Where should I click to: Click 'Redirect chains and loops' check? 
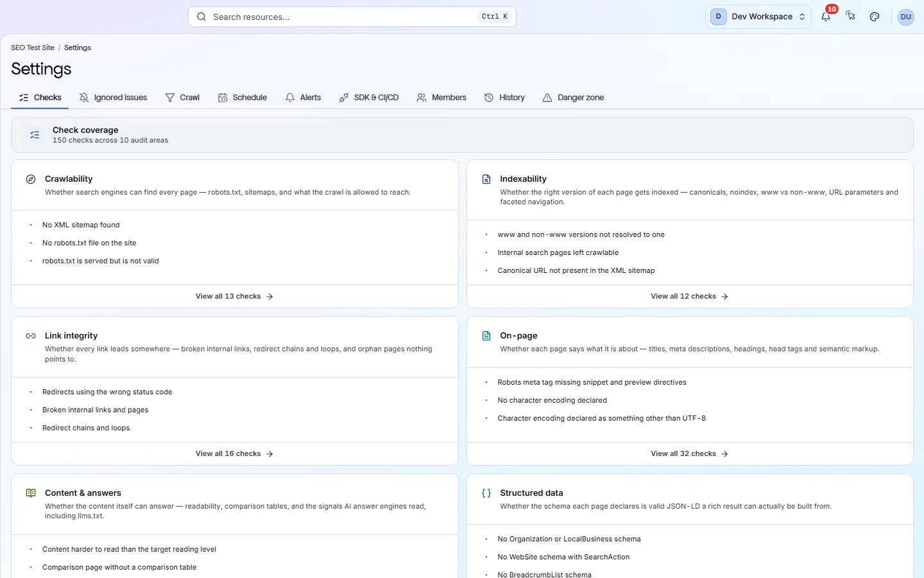[x=86, y=428]
